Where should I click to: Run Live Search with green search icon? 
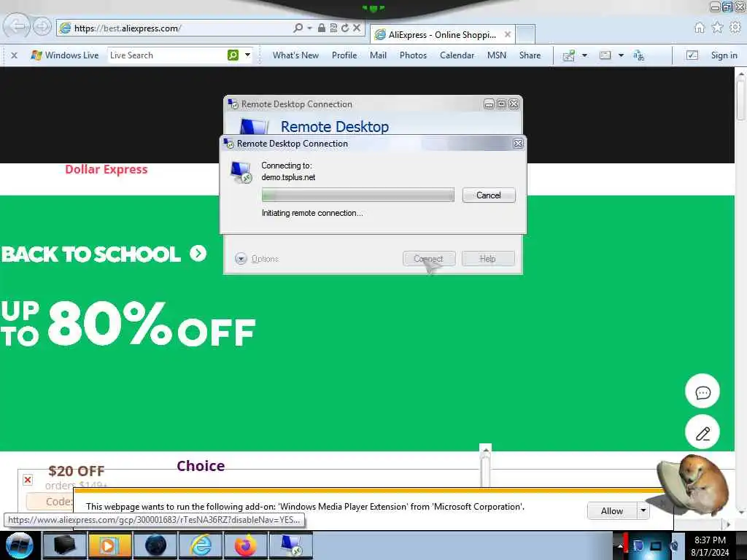[x=233, y=55]
